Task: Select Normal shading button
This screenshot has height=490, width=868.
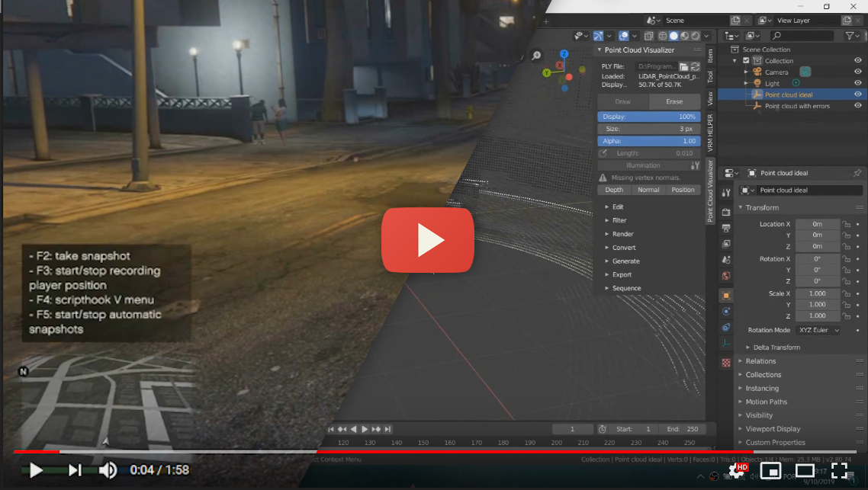Action: (x=648, y=190)
